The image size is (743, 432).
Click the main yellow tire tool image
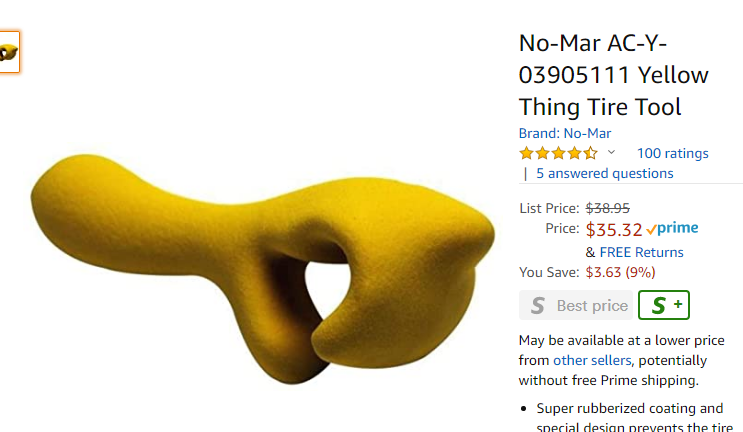[x=262, y=268]
